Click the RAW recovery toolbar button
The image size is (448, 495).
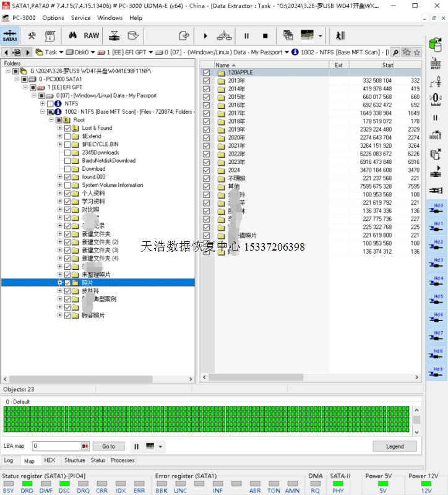pos(92,36)
